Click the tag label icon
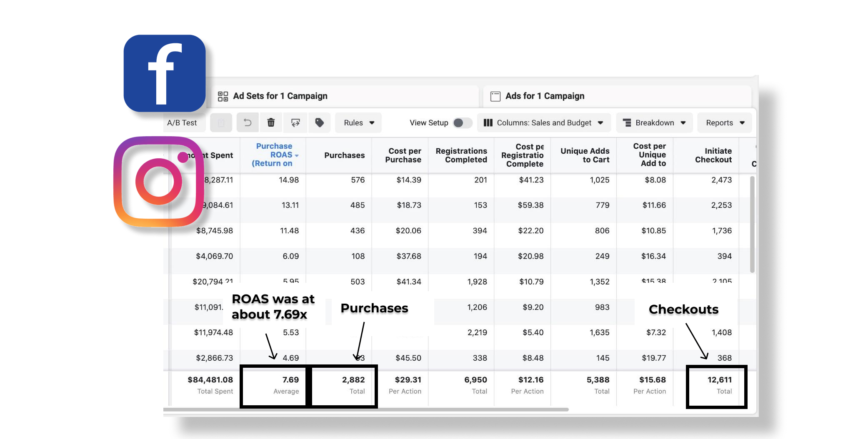868x439 pixels. pyautogui.click(x=320, y=122)
